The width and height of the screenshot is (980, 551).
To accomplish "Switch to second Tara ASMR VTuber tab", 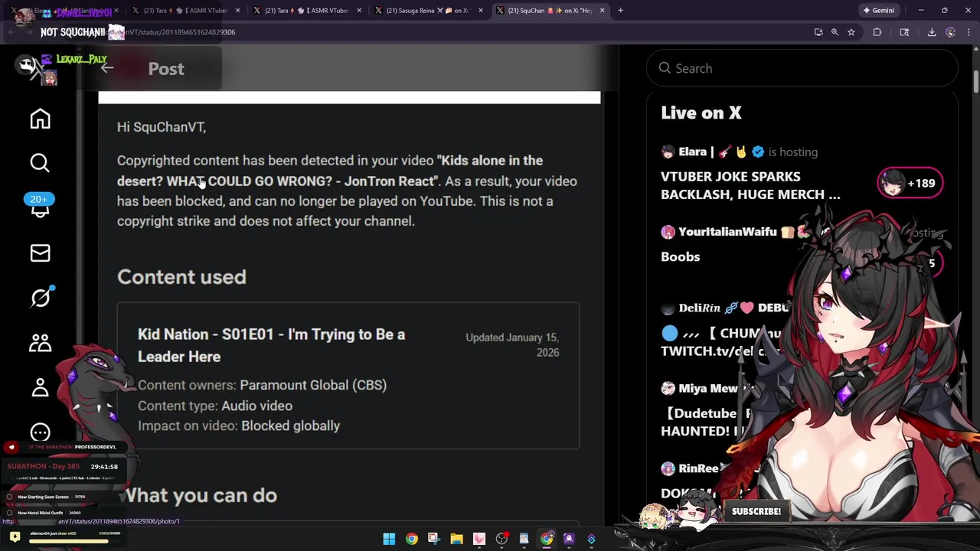I will 306,11.
